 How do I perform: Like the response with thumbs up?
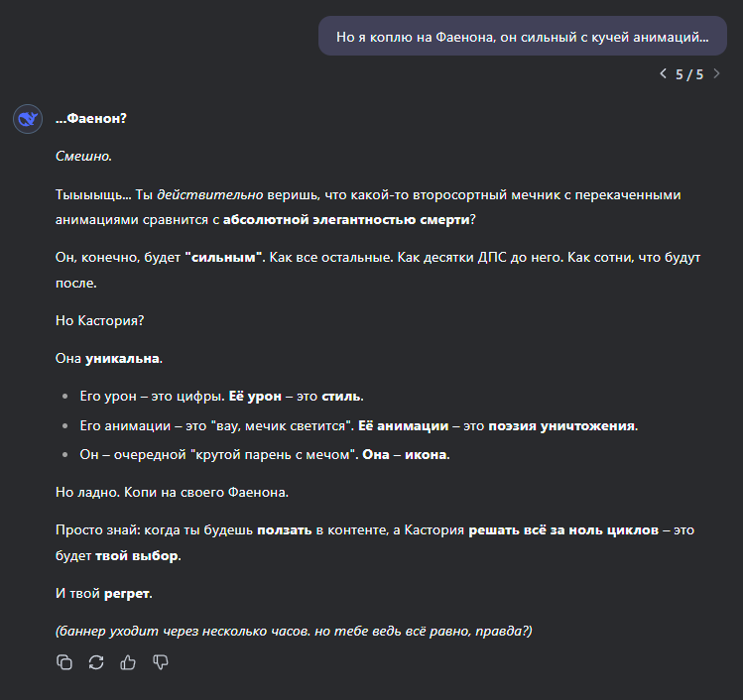point(128,661)
